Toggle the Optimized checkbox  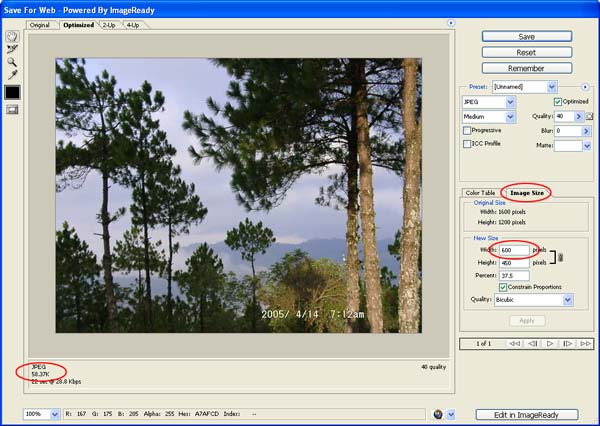click(557, 102)
